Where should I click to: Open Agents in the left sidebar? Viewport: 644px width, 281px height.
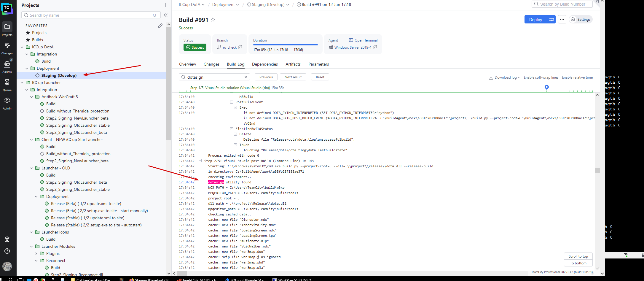click(x=7, y=66)
